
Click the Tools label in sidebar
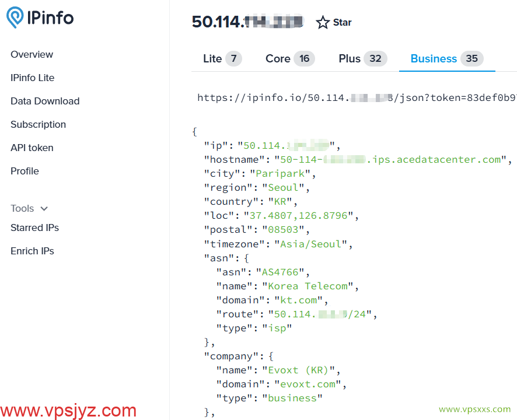tap(22, 209)
